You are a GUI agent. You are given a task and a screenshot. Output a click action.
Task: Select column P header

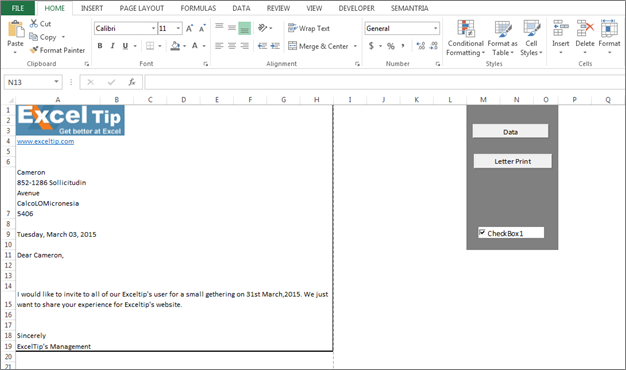(x=574, y=99)
